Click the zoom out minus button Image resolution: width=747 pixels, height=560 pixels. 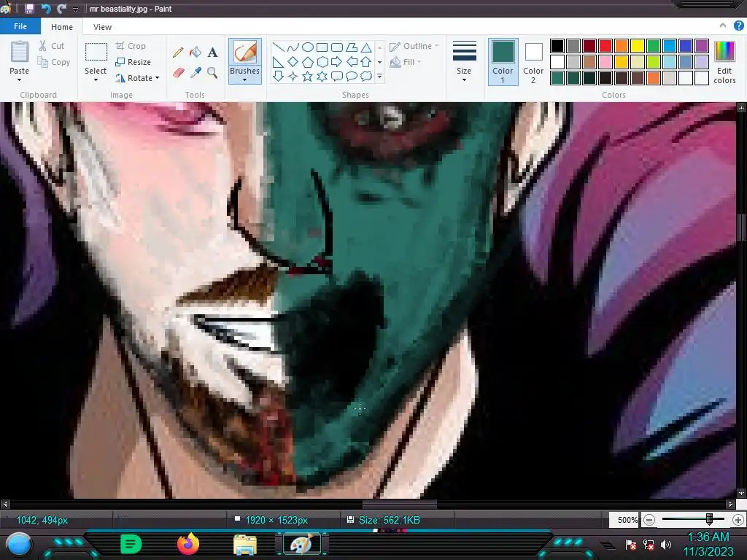(649, 520)
